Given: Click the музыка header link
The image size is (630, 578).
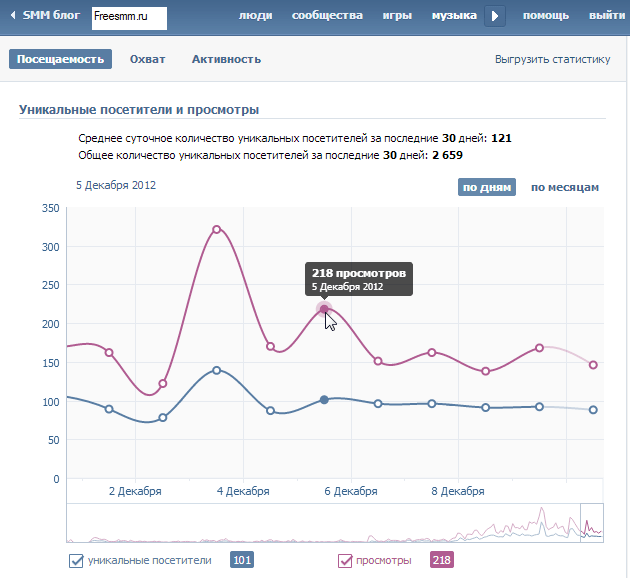Looking at the screenshot, I should [x=454, y=16].
